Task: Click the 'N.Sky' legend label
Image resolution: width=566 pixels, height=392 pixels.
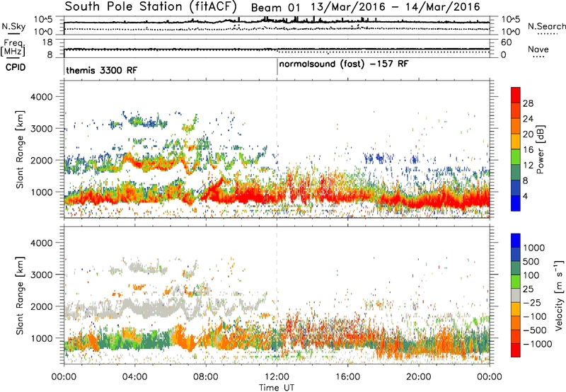Action: coord(13,26)
